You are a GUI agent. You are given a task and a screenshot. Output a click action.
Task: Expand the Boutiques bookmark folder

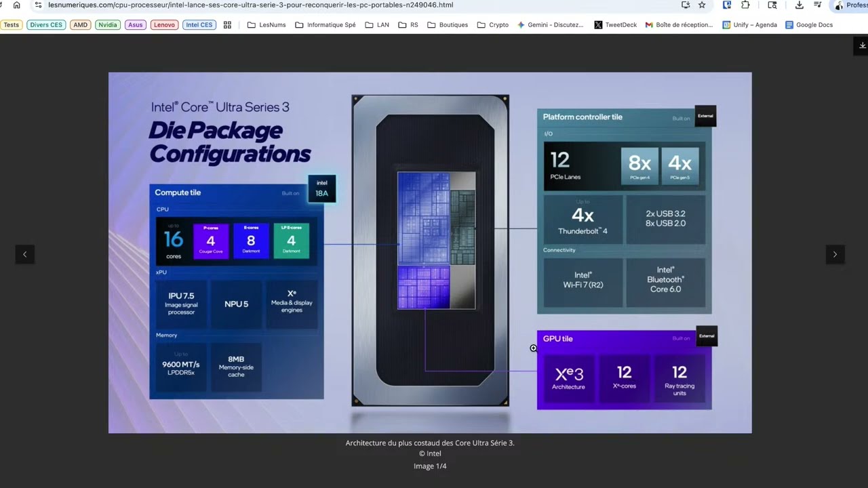(448, 25)
